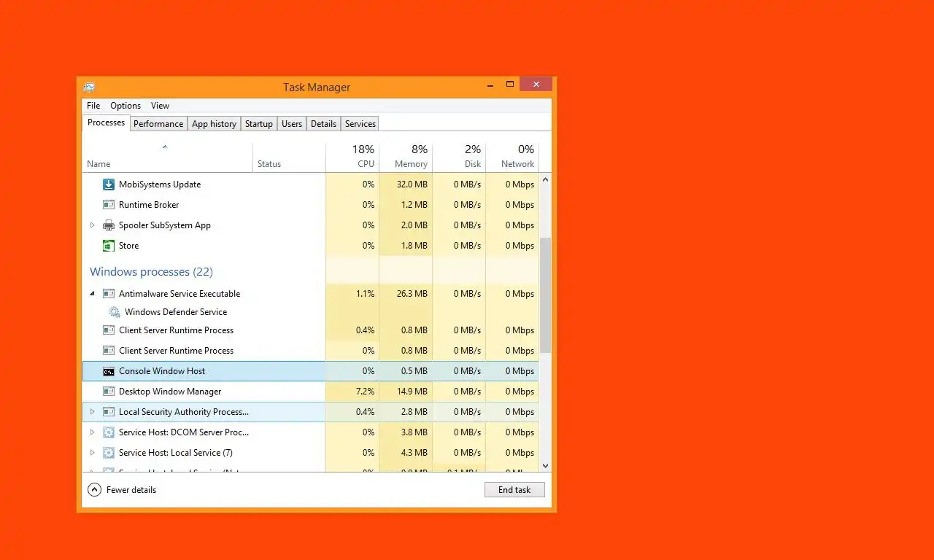The width and height of the screenshot is (934, 560).
Task: Click the green Store app icon
Action: coord(109,246)
